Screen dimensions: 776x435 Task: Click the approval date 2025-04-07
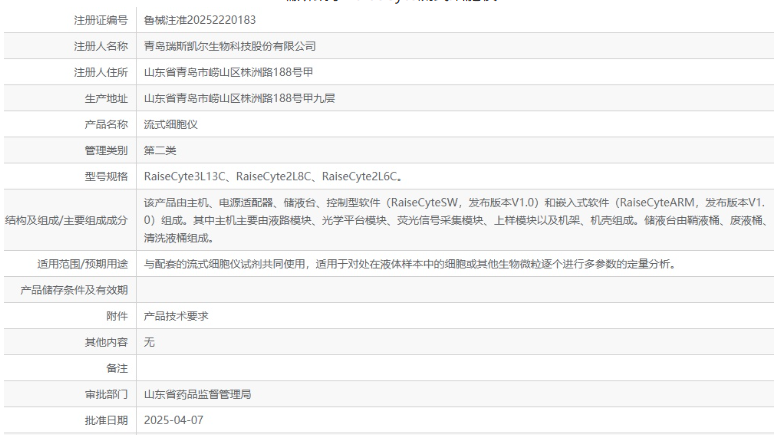(174, 420)
